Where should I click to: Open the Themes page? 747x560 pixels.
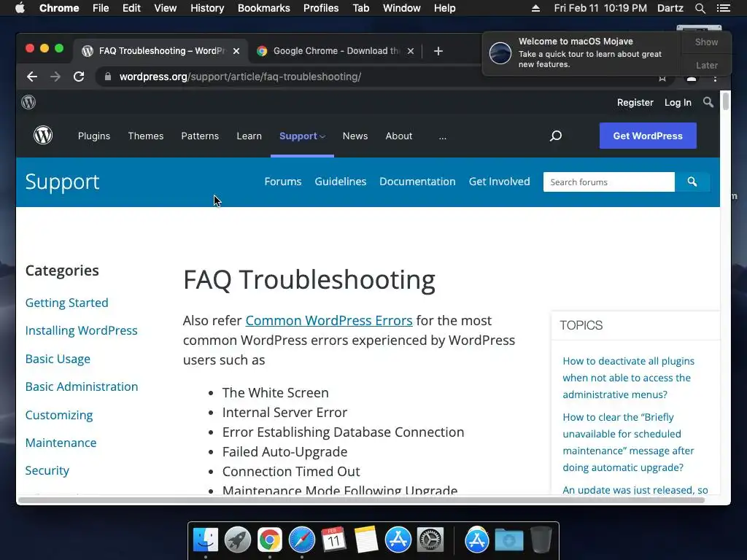pyautogui.click(x=146, y=136)
